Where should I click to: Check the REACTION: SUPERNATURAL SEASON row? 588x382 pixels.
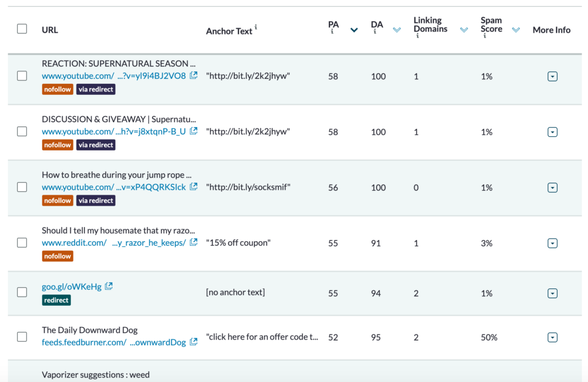(22, 76)
